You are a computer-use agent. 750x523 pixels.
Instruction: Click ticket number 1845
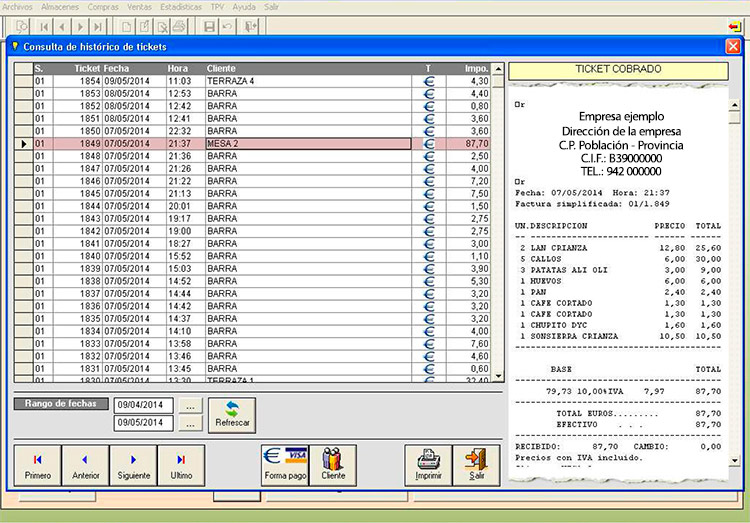coord(90,193)
